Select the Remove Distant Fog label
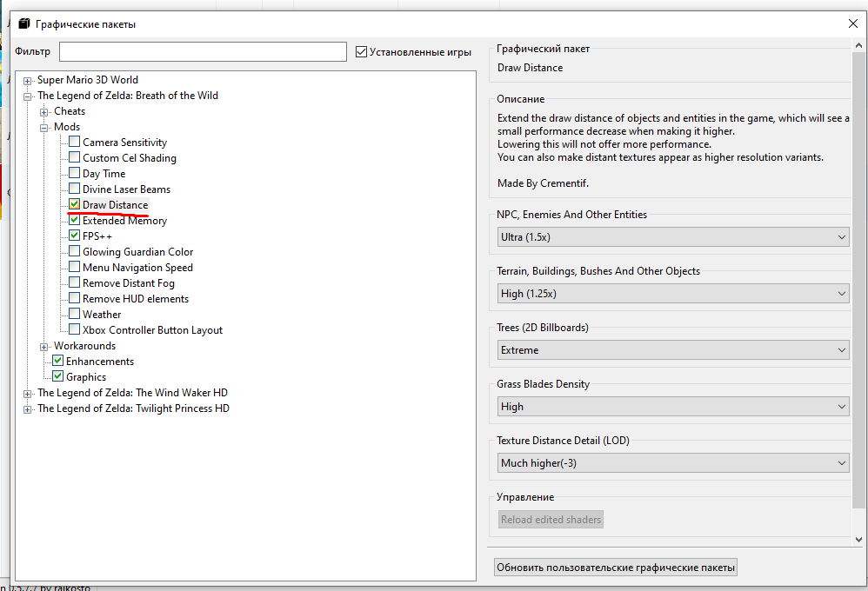This screenshot has width=868, height=591. coord(129,282)
